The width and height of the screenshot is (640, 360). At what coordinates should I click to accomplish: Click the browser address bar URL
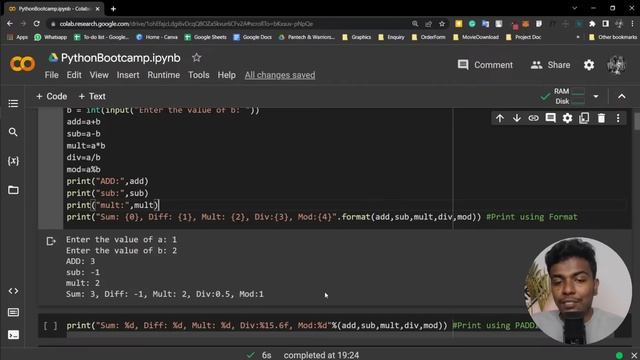pos(186,24)
